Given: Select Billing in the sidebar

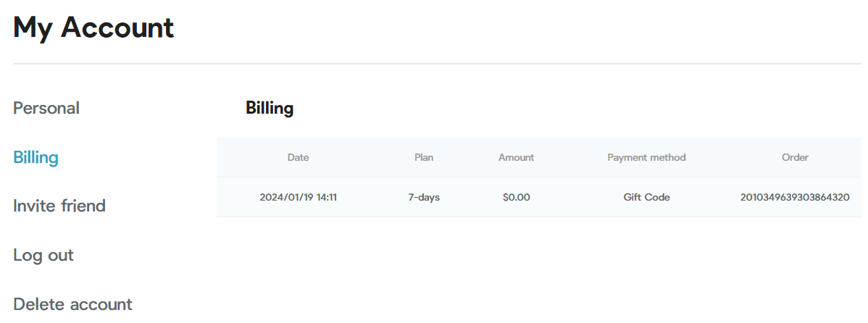Looking at the screenshot, I should 36,157.
